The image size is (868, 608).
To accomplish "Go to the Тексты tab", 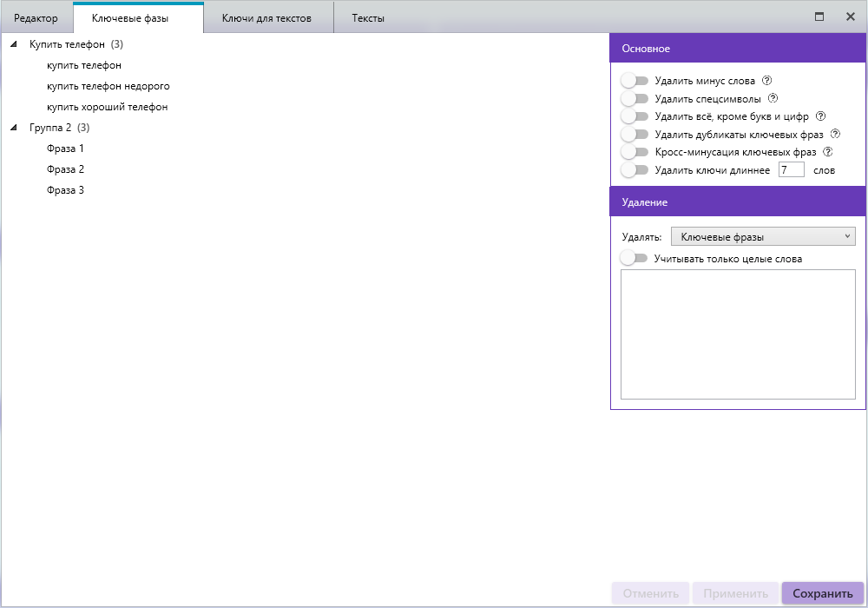I will [x=368, y=17].
